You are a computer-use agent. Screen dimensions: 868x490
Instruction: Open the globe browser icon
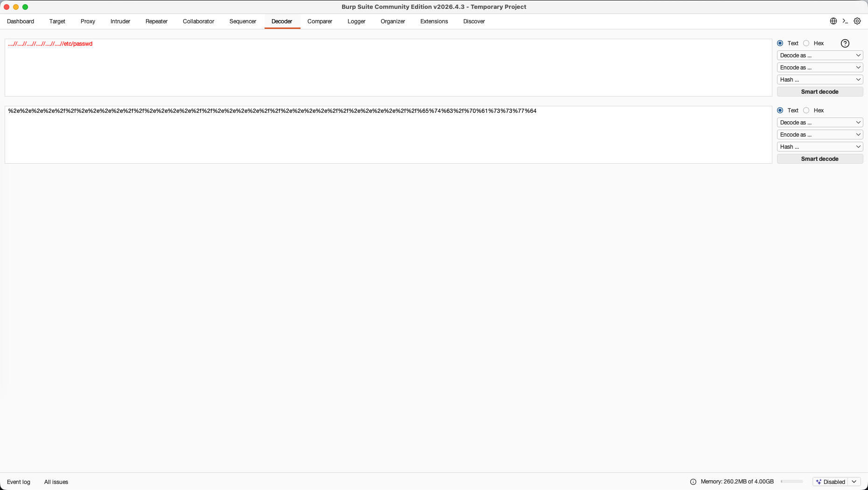(833, 21)
